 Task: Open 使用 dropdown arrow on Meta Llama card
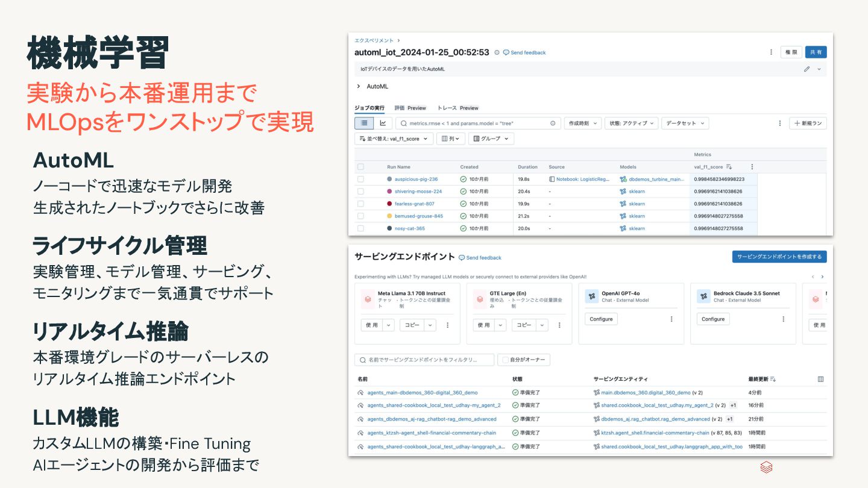389,325
